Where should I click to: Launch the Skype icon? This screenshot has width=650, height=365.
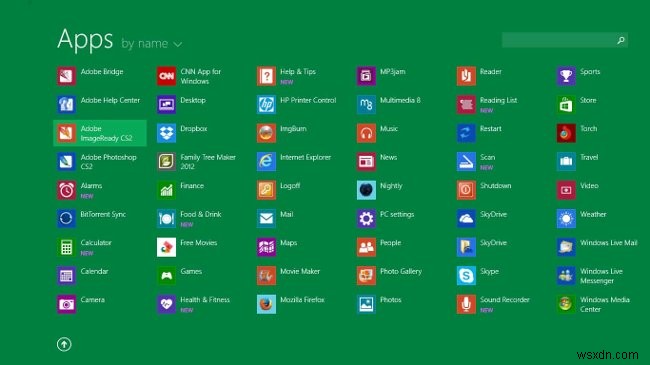pos(466,276)
